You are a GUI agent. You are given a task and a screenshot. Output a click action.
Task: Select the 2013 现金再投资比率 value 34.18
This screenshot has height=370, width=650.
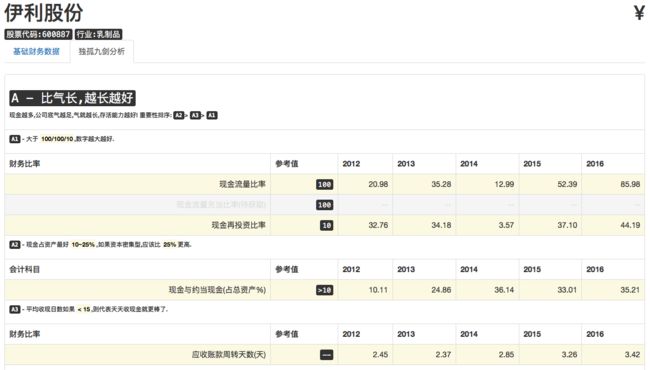(441, 225)
